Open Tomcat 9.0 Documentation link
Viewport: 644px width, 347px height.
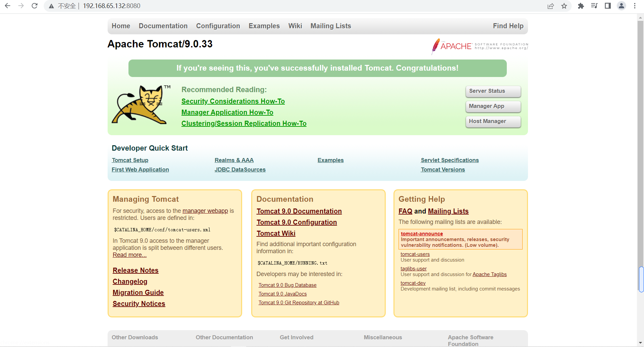coord(299,211)
